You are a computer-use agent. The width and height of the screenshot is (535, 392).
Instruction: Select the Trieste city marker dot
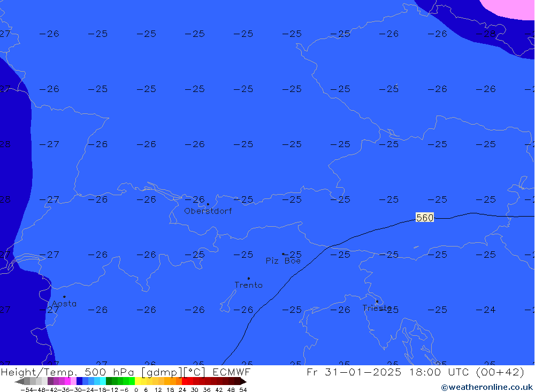pyautogui.click(x=377, y=301)
